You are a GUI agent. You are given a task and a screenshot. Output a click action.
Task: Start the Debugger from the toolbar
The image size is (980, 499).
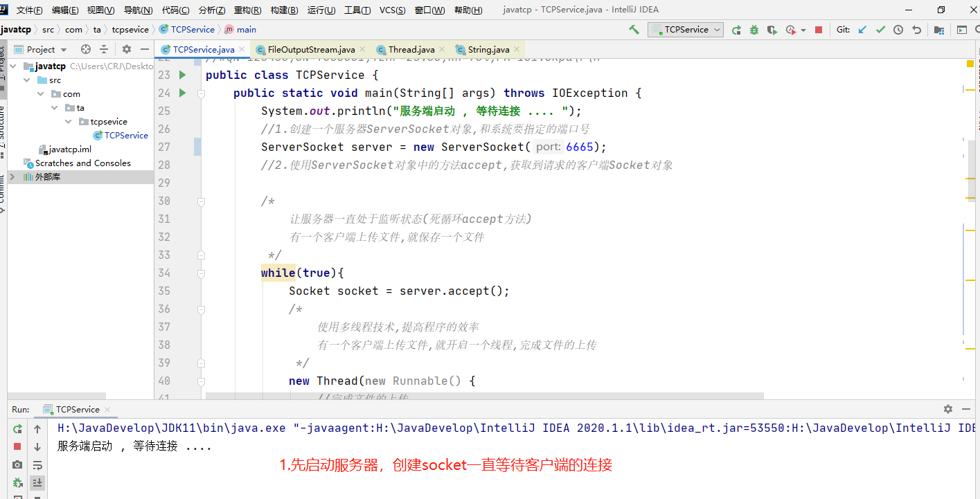754,29
